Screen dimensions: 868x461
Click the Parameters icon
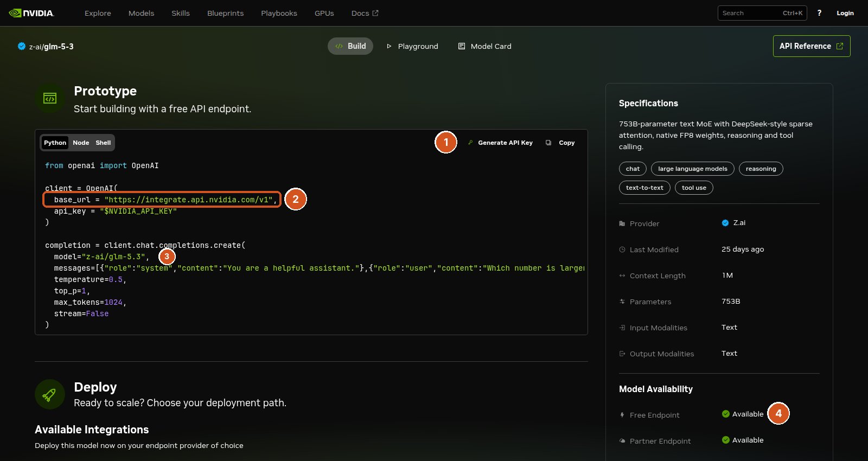[622, 302]
